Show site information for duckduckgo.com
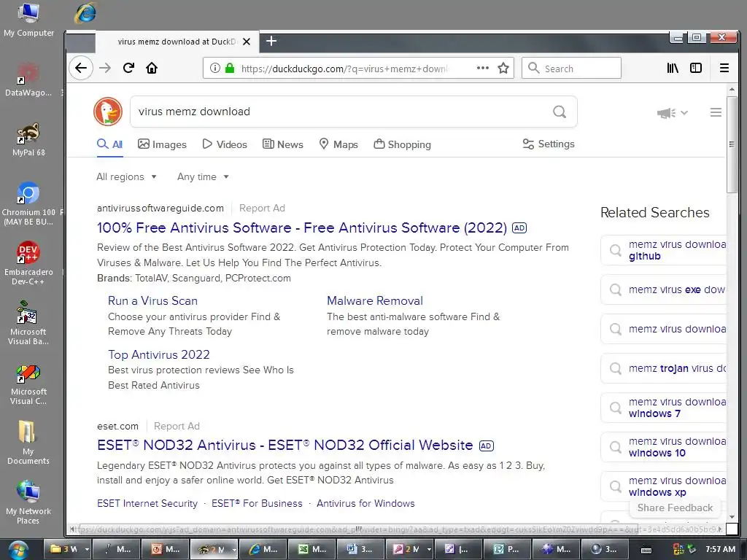 pyautogui.click(x=215, y=68)
